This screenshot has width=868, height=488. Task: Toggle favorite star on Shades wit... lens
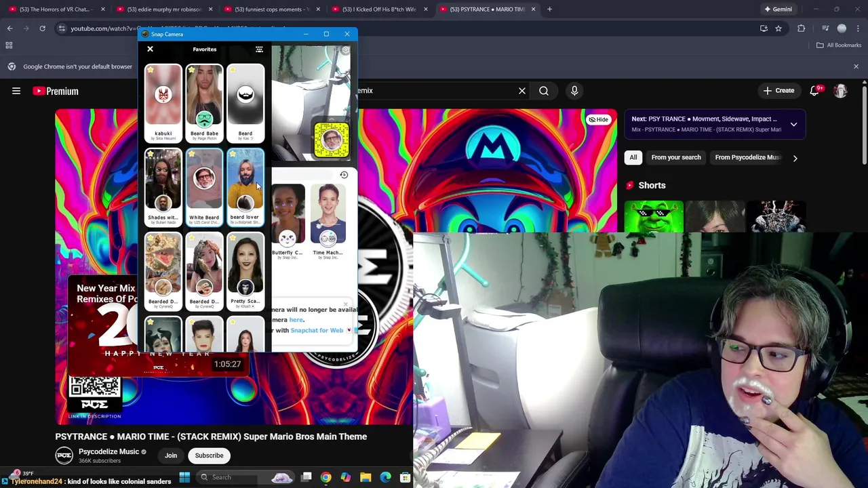150,155
